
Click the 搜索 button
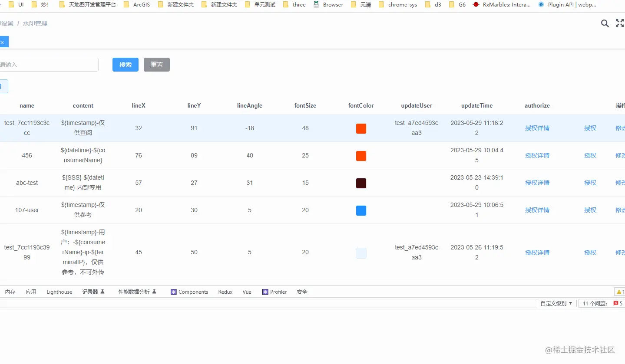(x=126, y=65)
